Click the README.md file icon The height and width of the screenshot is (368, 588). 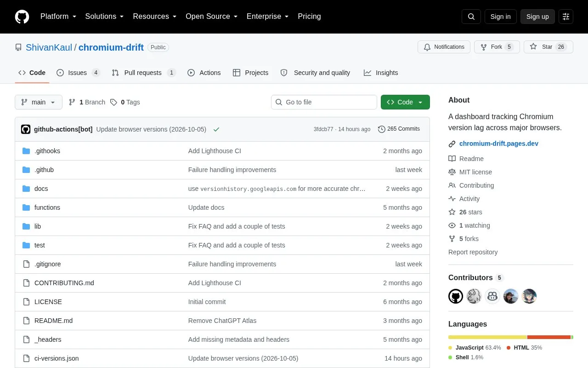[26, 321]
